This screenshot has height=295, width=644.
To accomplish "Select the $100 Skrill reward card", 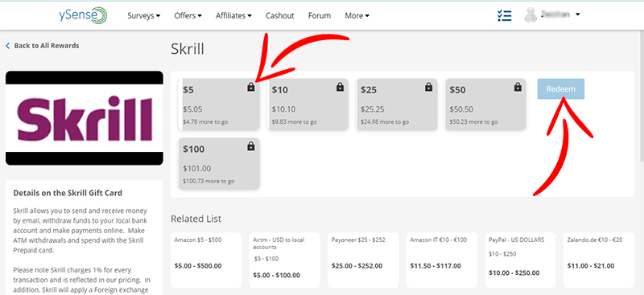I will click(x=219, y=164).
